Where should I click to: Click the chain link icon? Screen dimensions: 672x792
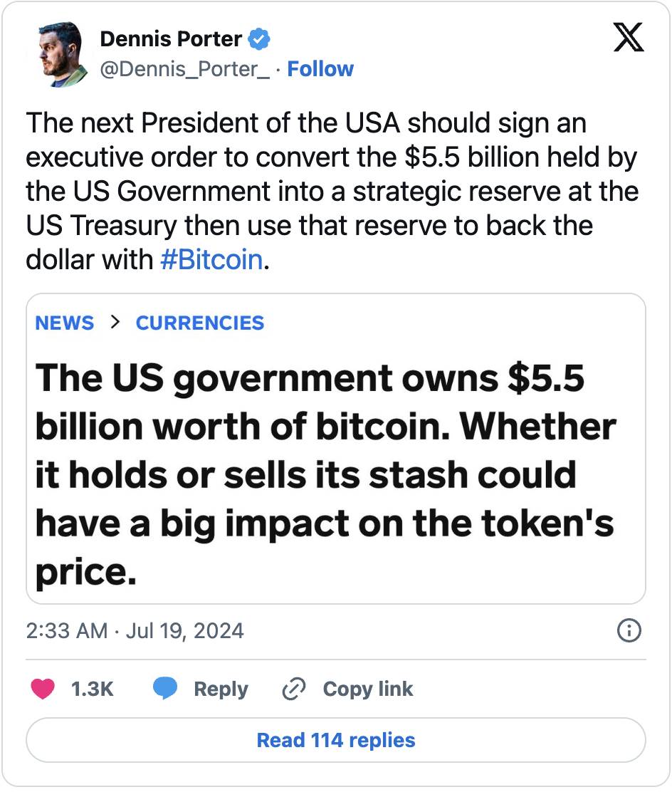tap(293, 689)
